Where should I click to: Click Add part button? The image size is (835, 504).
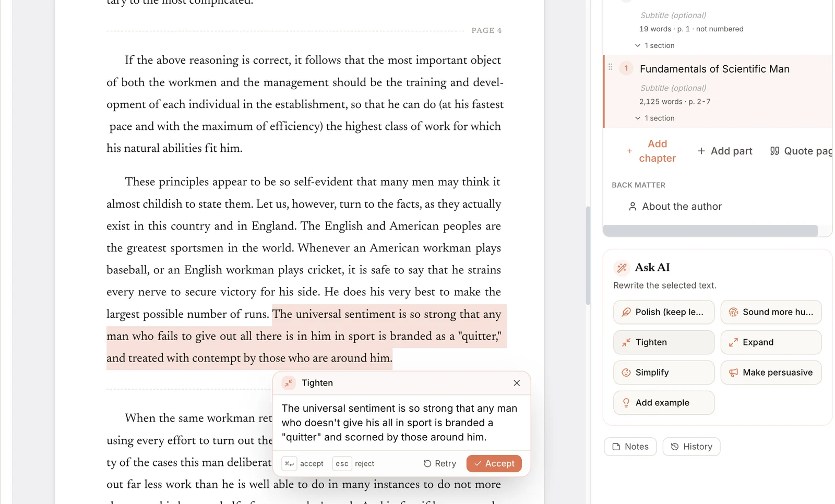724,151
